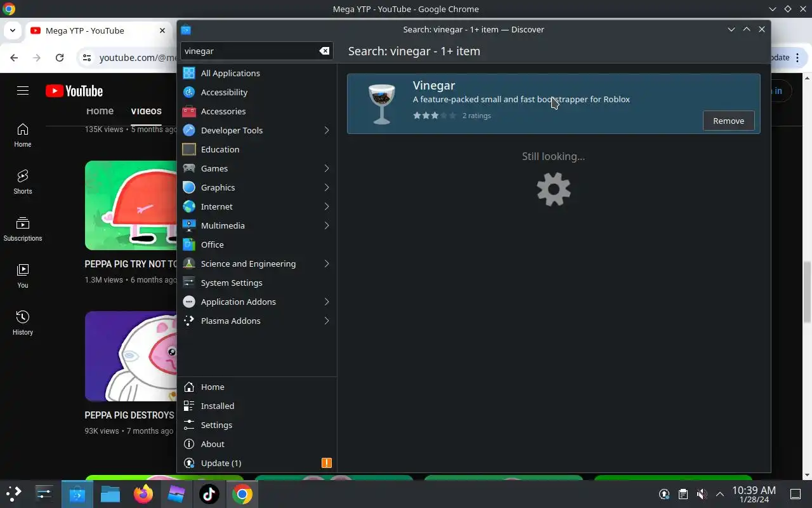Click the volume tray icon

point(702,494)
